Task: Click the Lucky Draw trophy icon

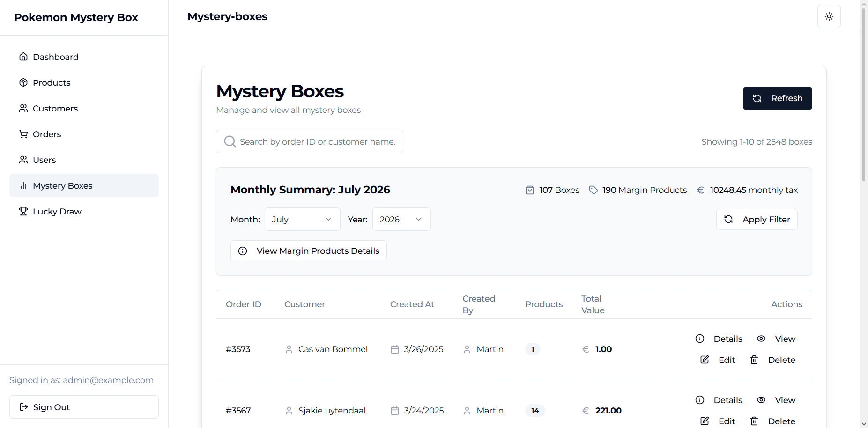Action: 23,211
